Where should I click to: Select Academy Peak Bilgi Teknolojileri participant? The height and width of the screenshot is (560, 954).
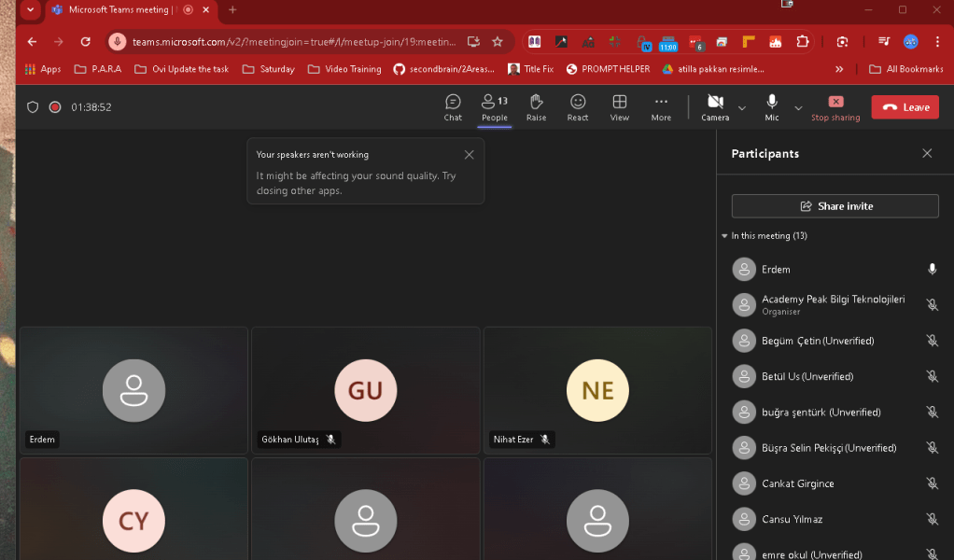[x=835, y=304]
